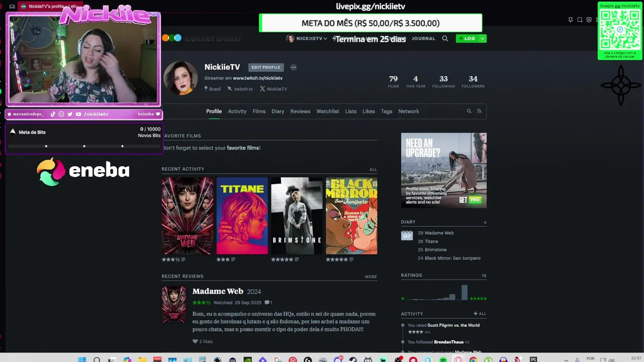Switch to the Films tab
The width and height of the screenshot is (644, 362).
pos(259,111)
